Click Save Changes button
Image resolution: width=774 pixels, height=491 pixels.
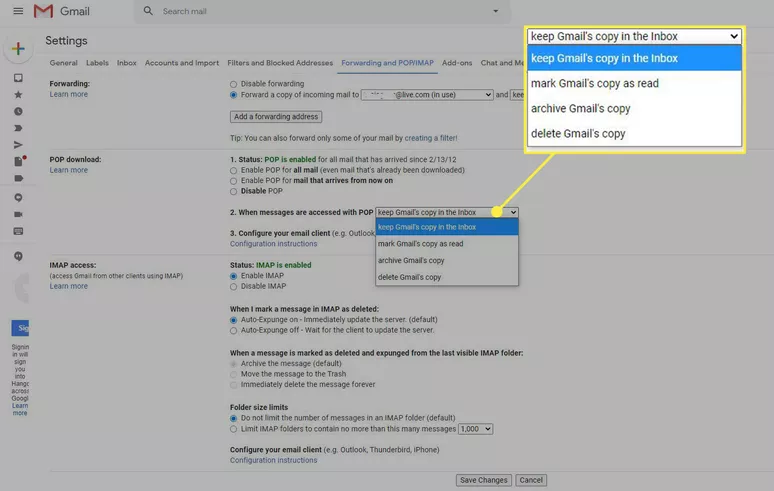(x=484, y=480)
